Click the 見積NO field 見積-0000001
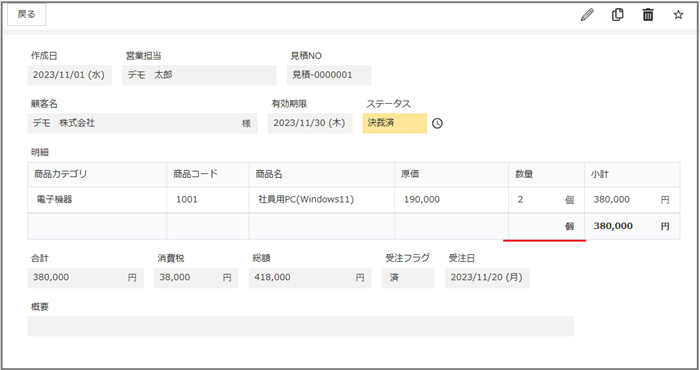700x370 pixels. 329,75
